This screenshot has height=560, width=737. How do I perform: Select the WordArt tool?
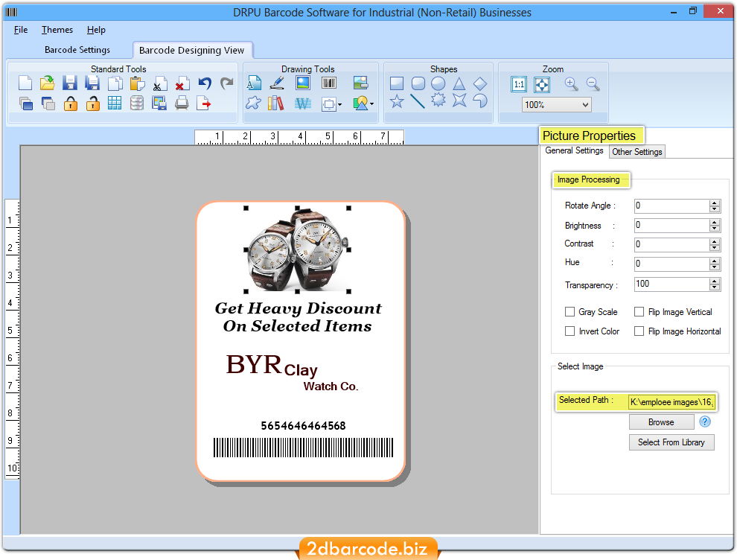(303, 104)
